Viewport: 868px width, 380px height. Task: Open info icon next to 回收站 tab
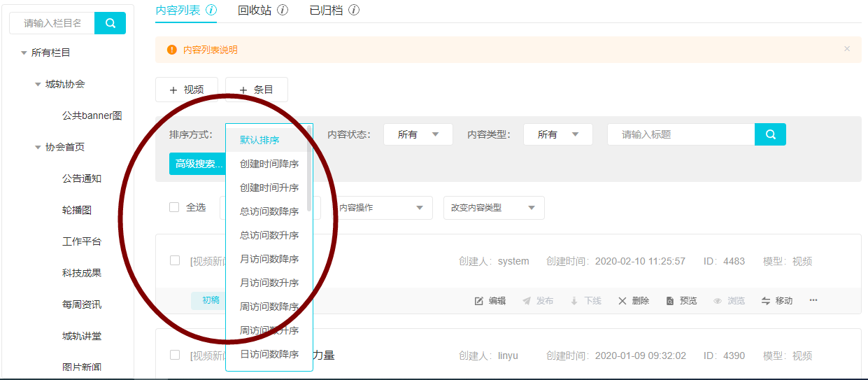(x=283, y=10)
